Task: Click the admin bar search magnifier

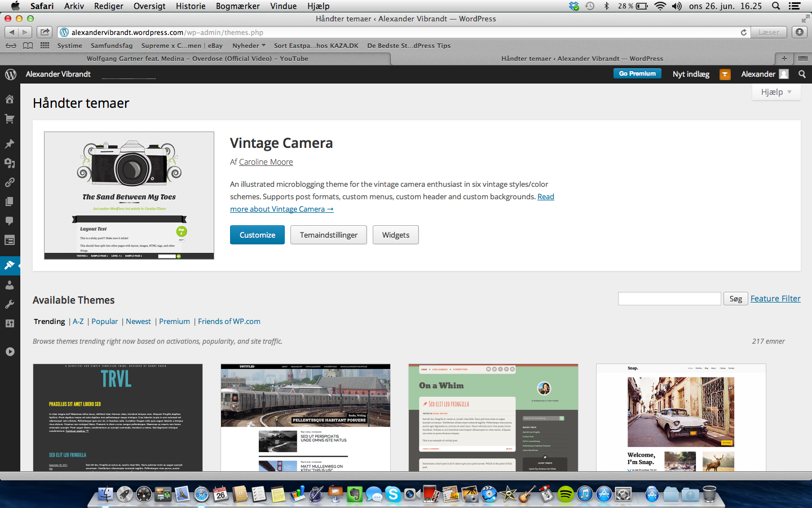Action: [x=802, y=74]
